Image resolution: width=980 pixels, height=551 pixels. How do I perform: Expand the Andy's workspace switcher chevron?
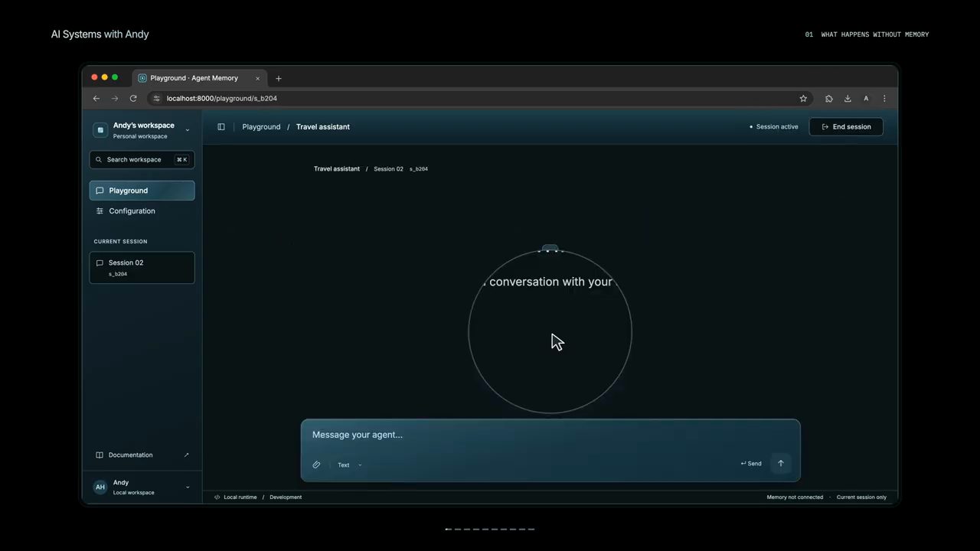(x=188, y=130)
